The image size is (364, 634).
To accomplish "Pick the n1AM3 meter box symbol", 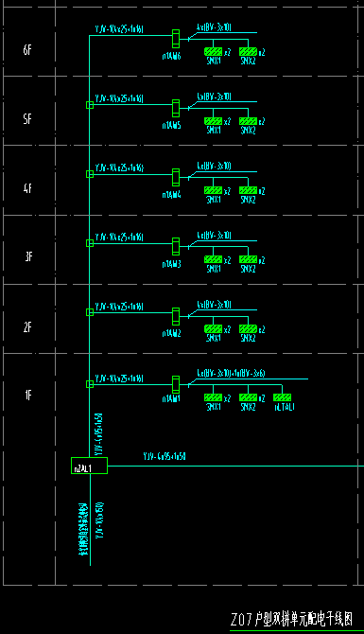I will (176, 246).
